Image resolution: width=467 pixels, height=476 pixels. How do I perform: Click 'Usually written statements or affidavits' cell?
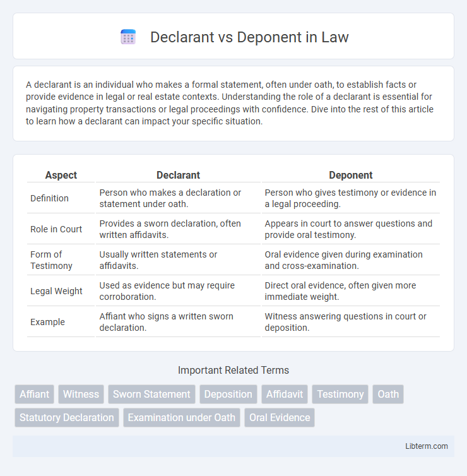click(178, 260)
